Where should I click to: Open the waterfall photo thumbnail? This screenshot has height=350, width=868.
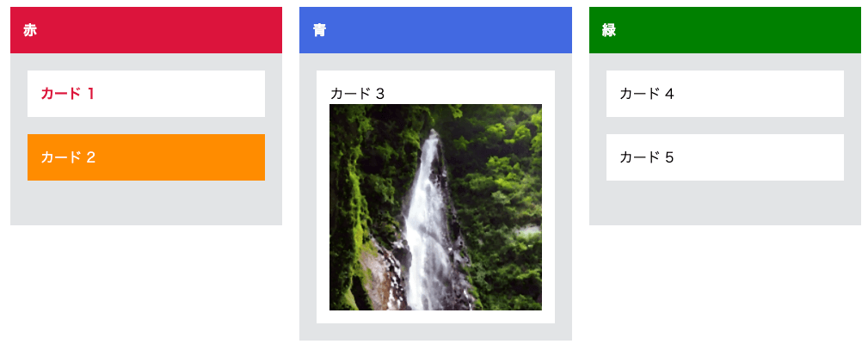pos(435,207)
